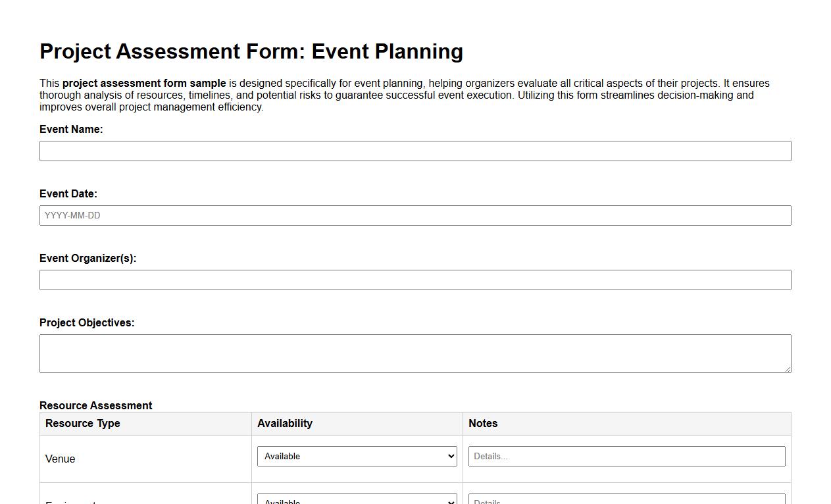Click the Equipment Details notes field
The image size is (831, 504).
626,500
